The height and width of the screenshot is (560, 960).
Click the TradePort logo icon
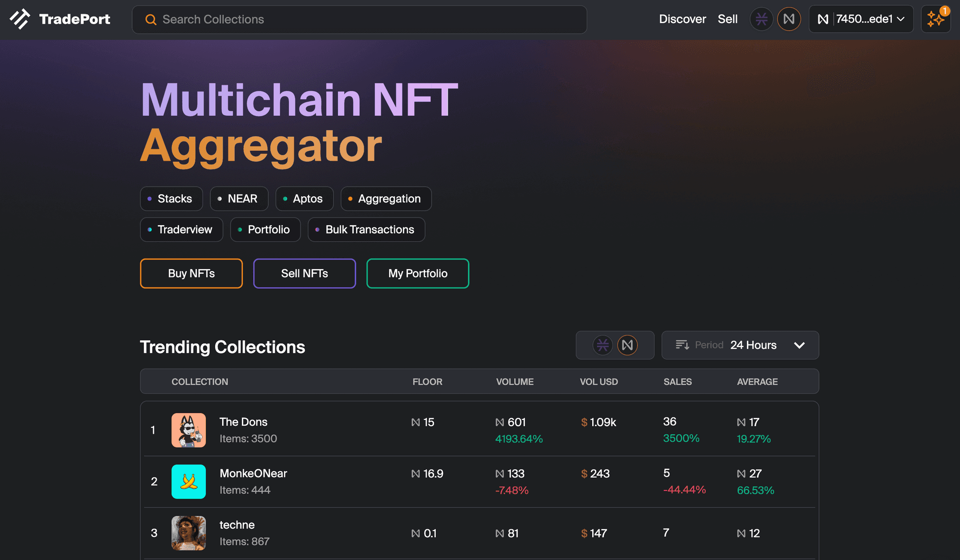(20, 19)
